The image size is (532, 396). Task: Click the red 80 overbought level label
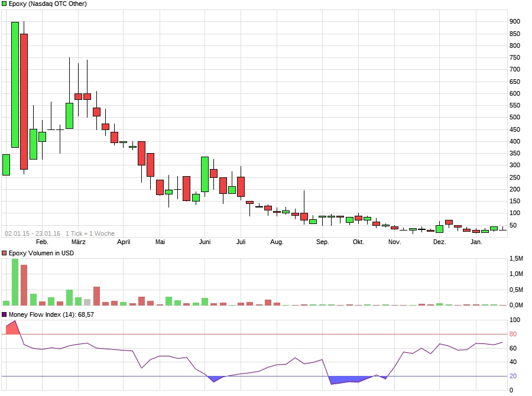(x=513, y=335)
